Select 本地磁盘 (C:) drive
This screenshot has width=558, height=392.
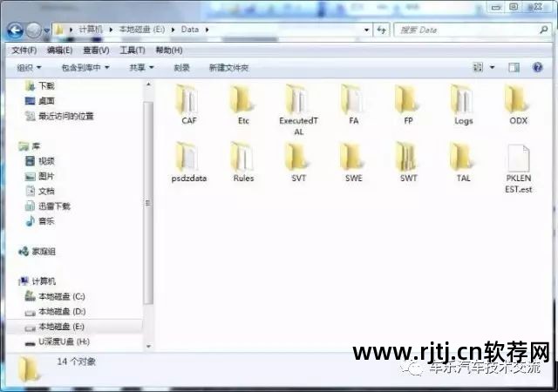pos(55,296)
